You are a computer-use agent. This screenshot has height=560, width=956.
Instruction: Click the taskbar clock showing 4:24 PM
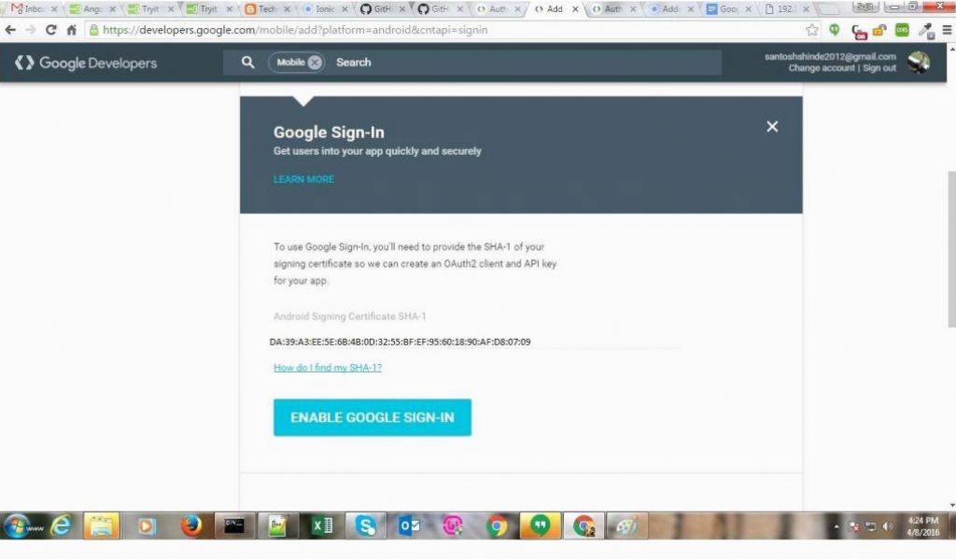[923, 526]
